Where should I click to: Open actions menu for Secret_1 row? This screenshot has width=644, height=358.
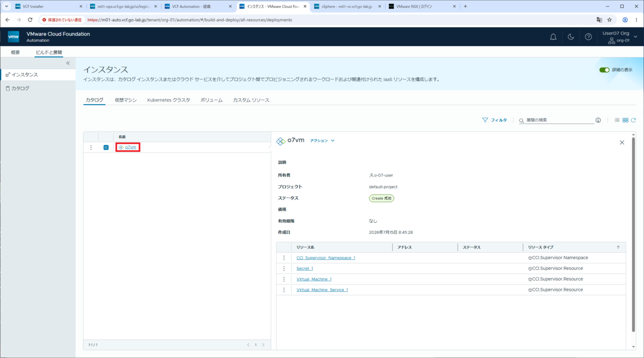point(284,268)
